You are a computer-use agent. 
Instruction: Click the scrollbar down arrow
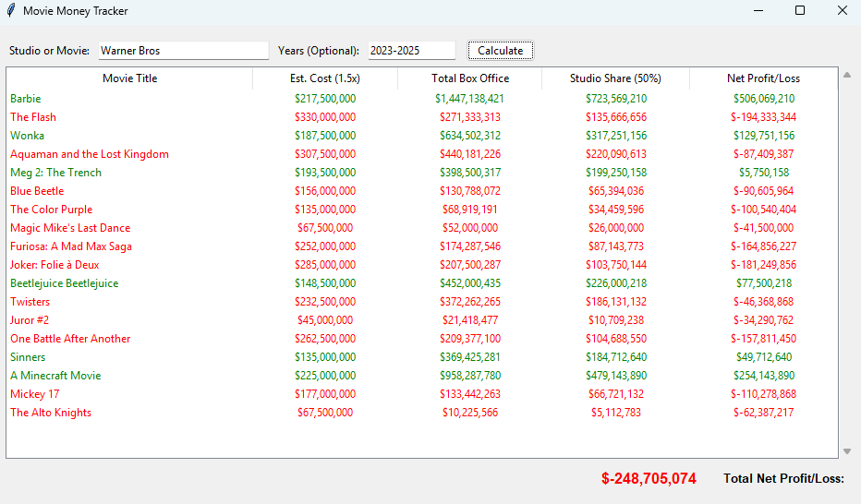[x=847, y=451]
